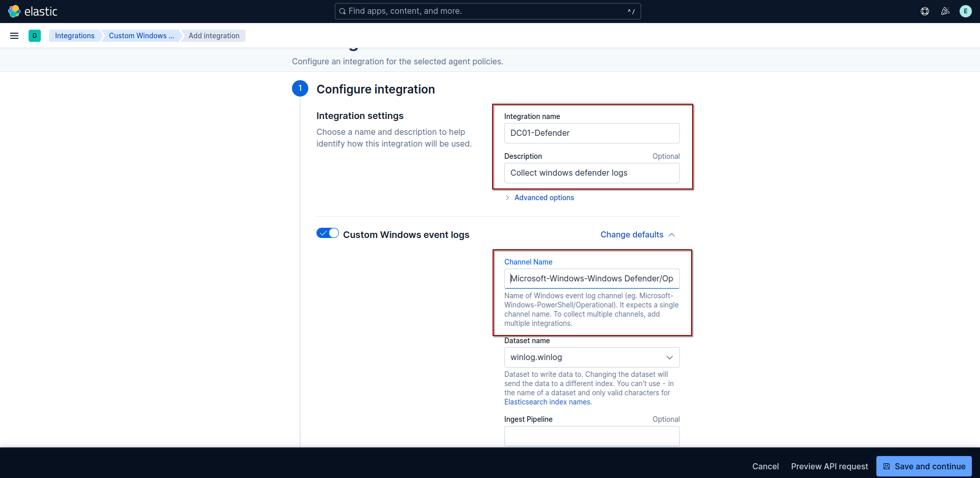Screen dimensions: 980x478
Task: Click the search magnifier icon
Action: pos(342,11)
